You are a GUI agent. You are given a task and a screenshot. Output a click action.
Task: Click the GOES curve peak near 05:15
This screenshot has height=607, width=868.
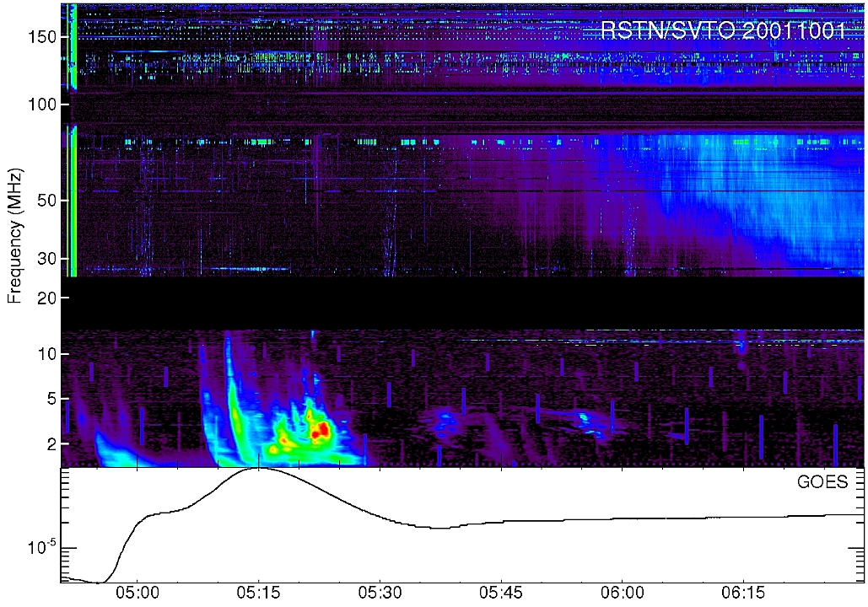[258, 469]
